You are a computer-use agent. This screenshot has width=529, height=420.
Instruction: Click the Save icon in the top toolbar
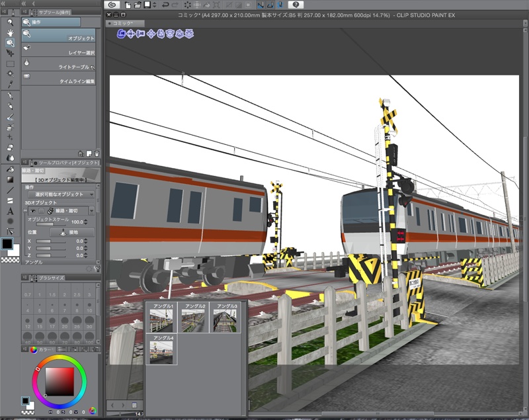147,4
